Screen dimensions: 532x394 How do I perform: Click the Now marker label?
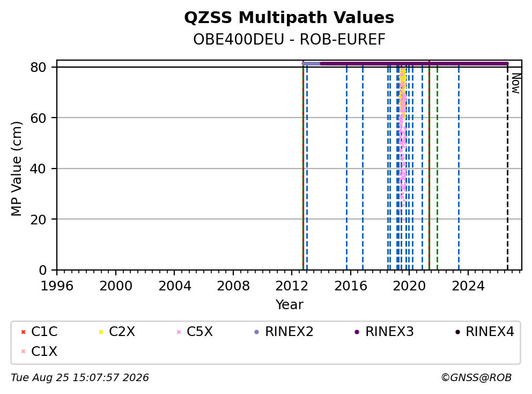click(516, 84)
